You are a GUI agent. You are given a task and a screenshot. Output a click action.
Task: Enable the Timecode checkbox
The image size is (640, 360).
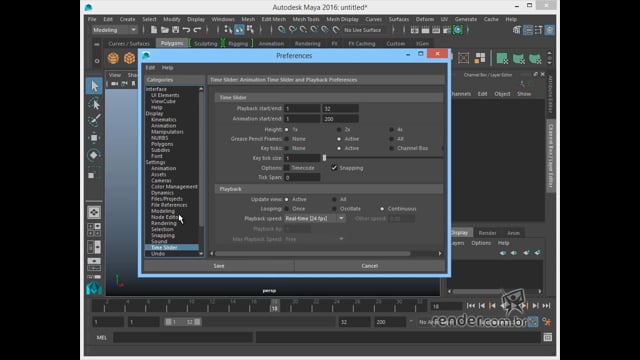[287, 168]
